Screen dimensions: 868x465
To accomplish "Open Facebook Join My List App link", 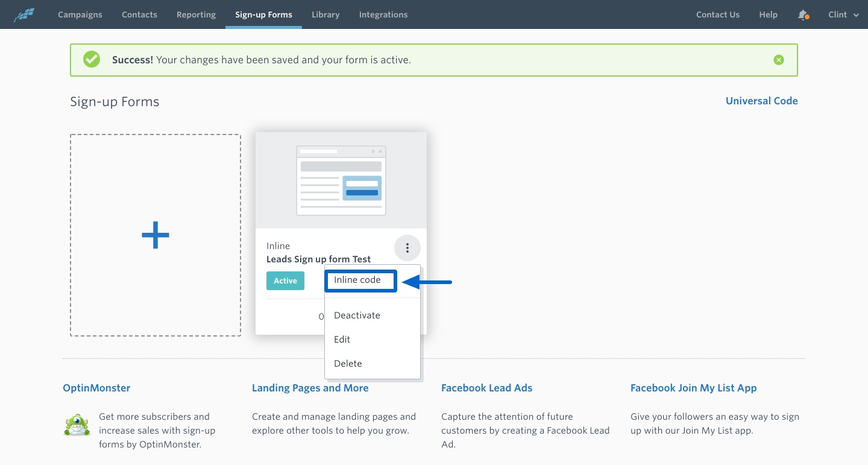I will coord(694,388).
